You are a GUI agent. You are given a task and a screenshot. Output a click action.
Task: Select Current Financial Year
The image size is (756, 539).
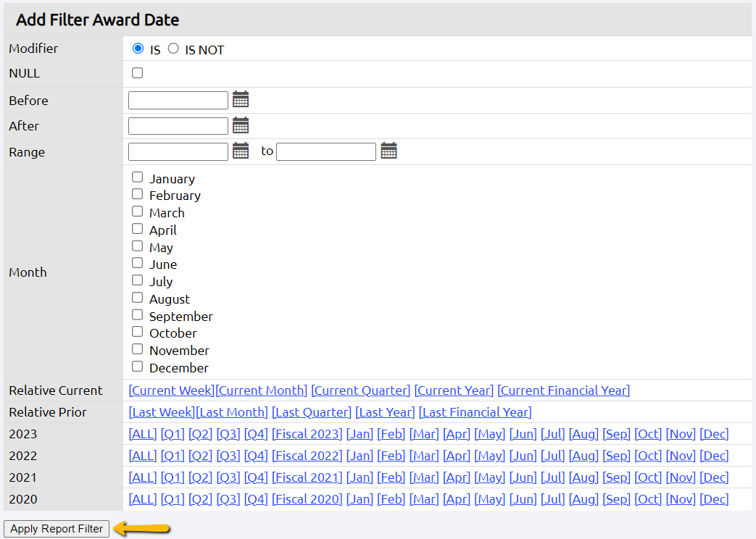tap(562, 390)
